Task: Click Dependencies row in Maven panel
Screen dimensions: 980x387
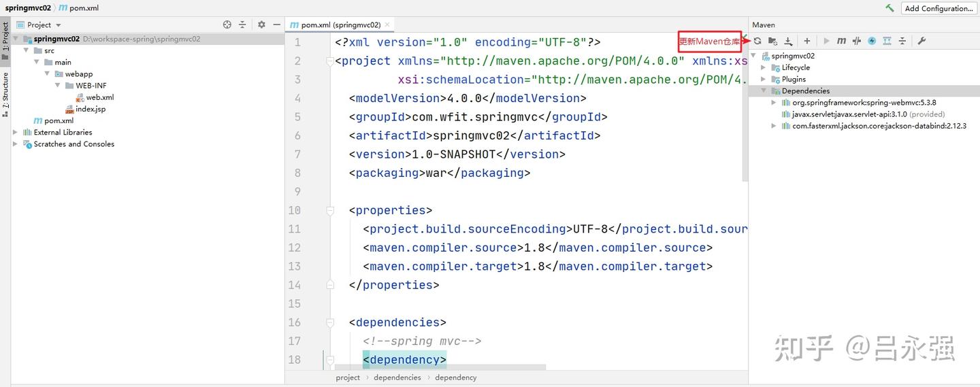Action: click(864, 90)
